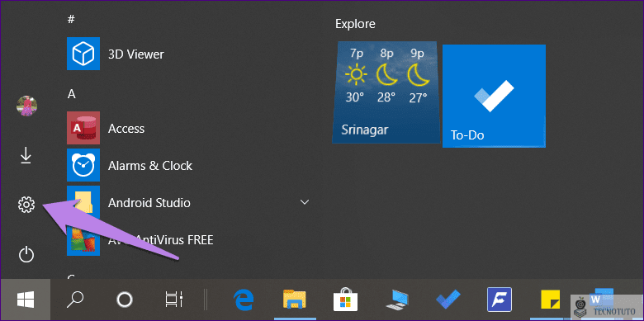Open taskbar Search magnifier
This screenshot has width=644, height=321.
pos(75,300)
